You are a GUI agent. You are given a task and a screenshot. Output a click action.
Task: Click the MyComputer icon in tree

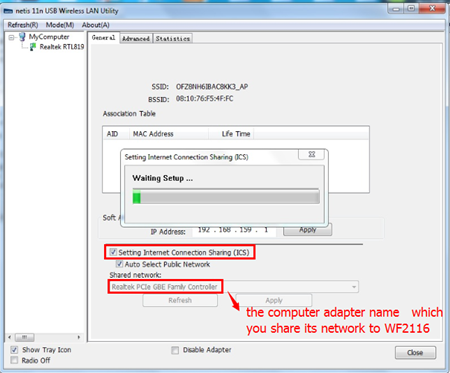[22, 37]
